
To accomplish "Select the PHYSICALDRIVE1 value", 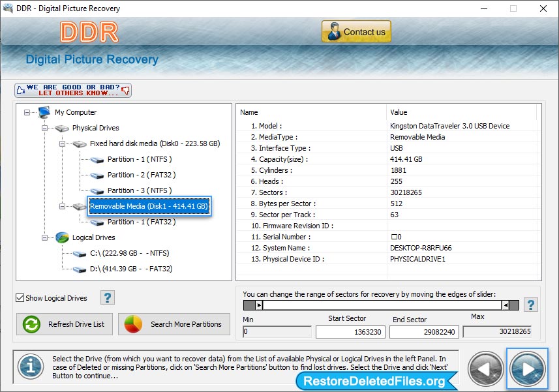I will [x=417, y=259].
